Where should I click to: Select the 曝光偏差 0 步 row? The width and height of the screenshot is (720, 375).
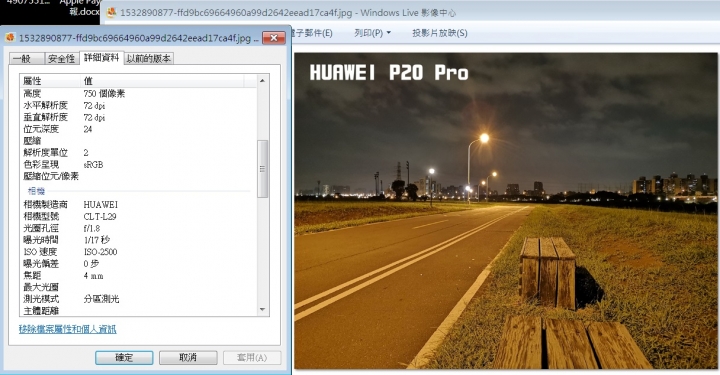pos(138,263)
